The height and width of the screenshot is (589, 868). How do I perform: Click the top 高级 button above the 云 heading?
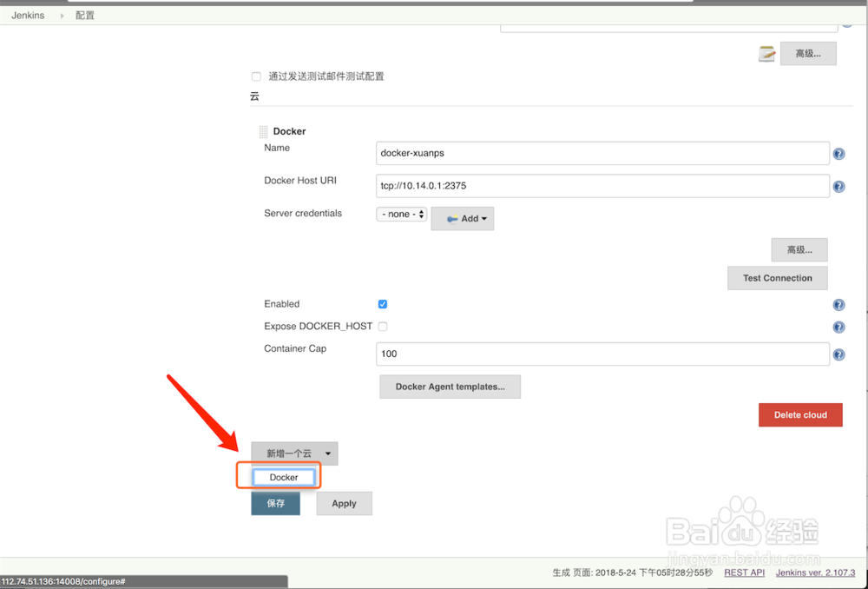(808, 54)
